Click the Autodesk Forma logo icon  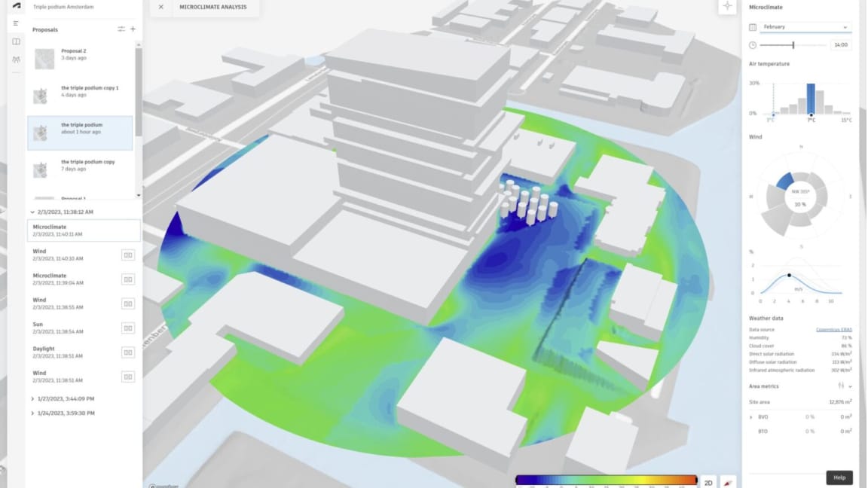(16, 5)
